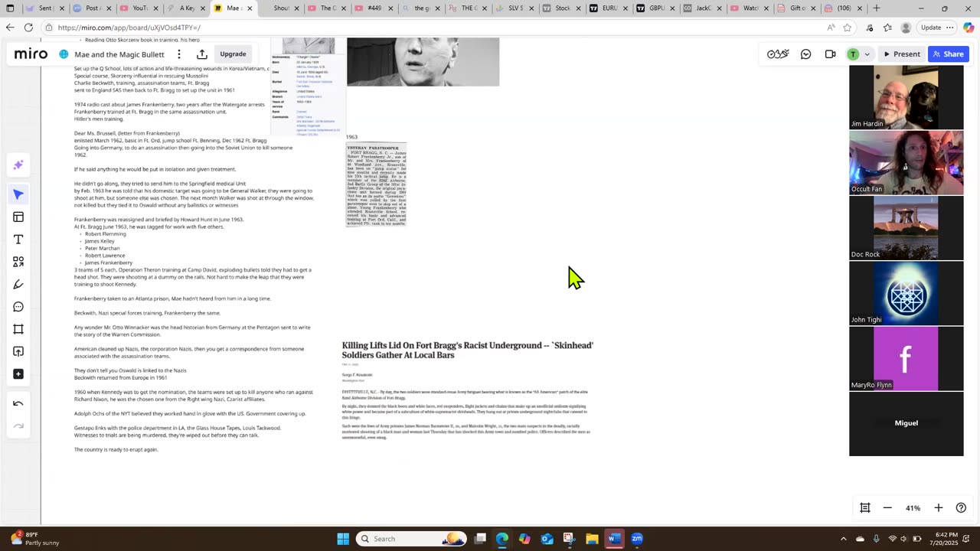Click the Redo arrow
The image size is (980, 551).
18,426
